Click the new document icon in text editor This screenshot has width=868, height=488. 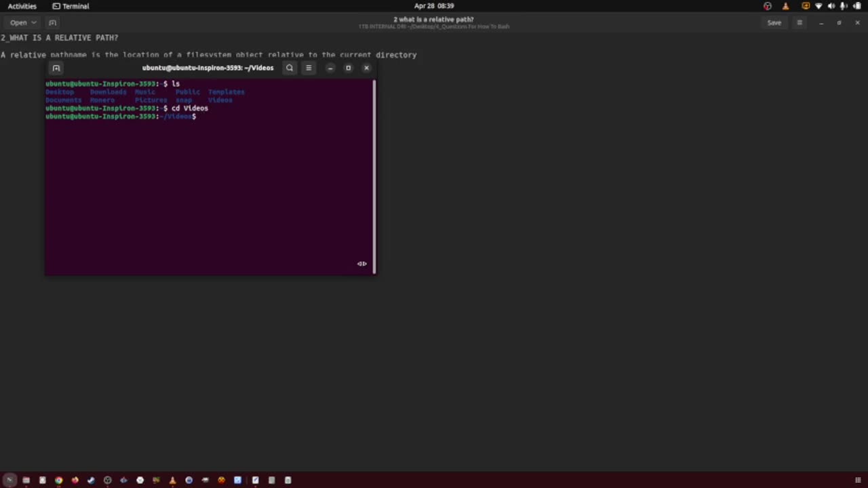[x=52, y=22]
